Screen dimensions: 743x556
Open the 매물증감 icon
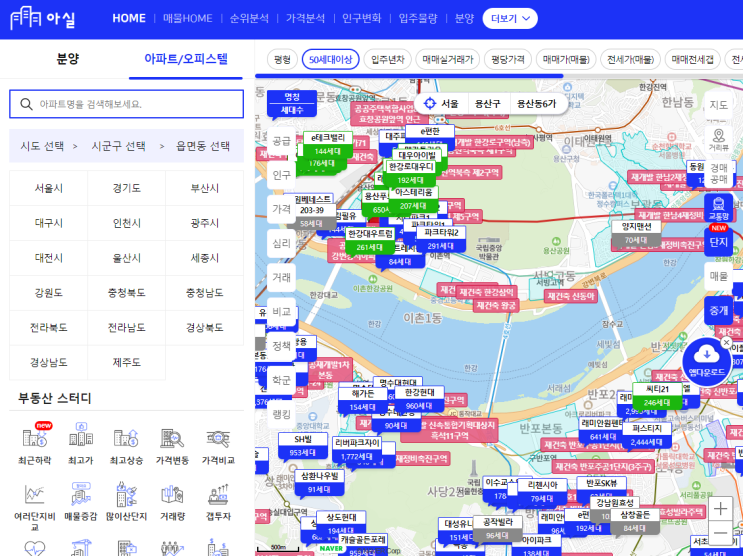[81, 494]
